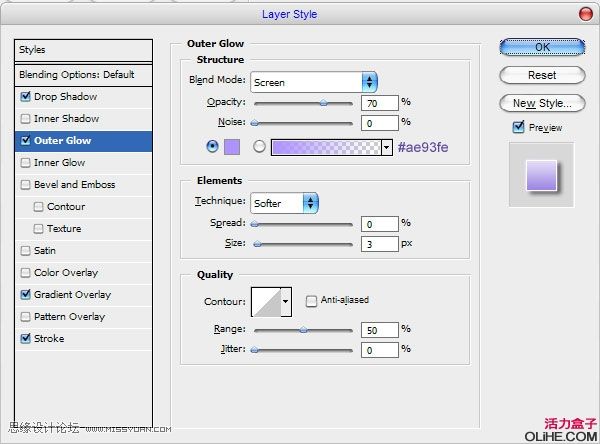Enable the Inner Shadow checkbox
Image resolution: width=600 pixels, height=444 pixels.
pyautogui.click(x=25, y=119)
